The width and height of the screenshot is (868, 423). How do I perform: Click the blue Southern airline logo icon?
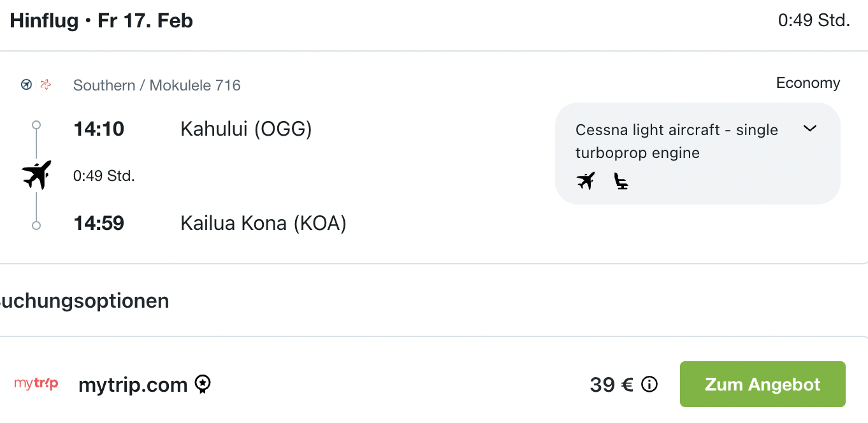[x=26, y=85]
